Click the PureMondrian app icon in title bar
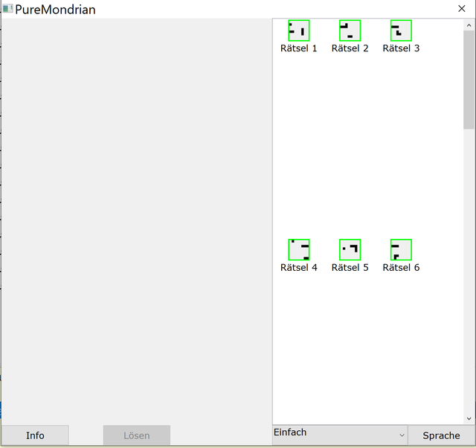The width and height of the screenshot is (476, 448). [x=8, y=9]
